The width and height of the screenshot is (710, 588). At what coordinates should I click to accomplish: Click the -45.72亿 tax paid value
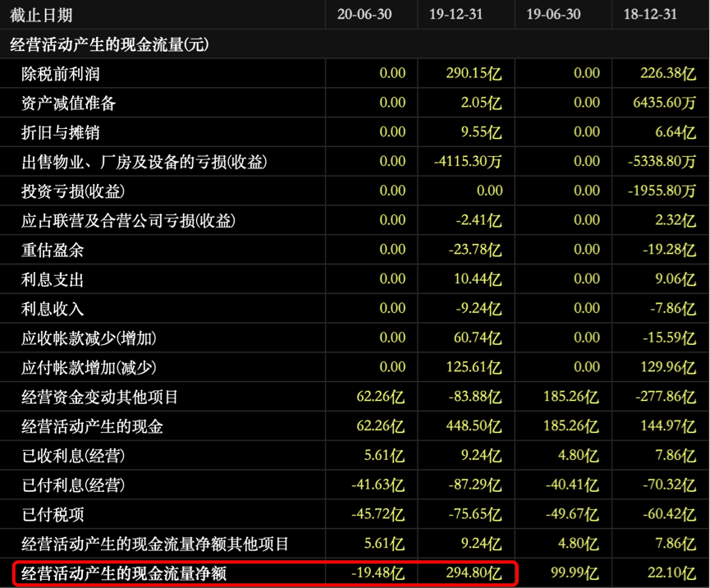pos(378,515)
